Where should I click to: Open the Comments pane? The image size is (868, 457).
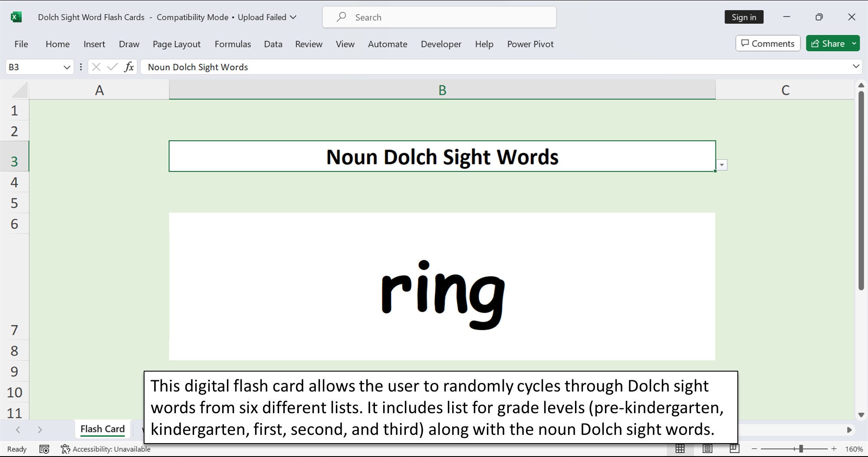pyautogui.click(x=768, y=43)
